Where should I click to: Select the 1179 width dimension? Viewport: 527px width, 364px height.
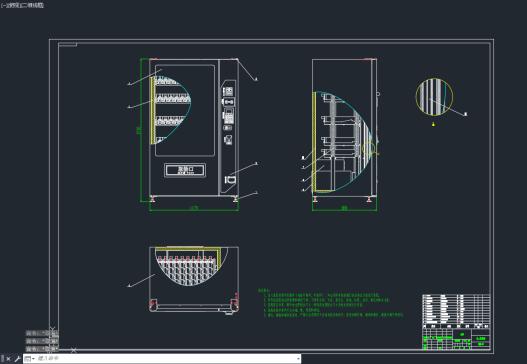point(194,208)
